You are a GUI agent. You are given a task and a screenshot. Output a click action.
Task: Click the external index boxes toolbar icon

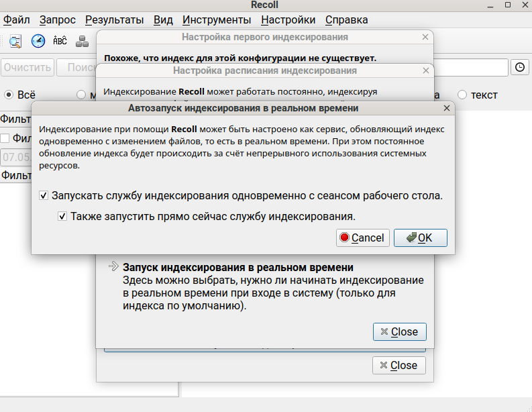tap(82, 40)
